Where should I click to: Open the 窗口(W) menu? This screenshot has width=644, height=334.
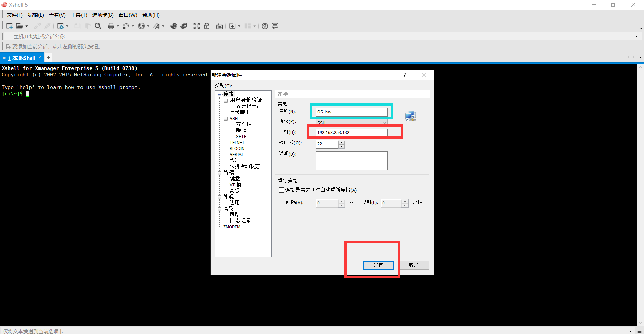[128, 15]
